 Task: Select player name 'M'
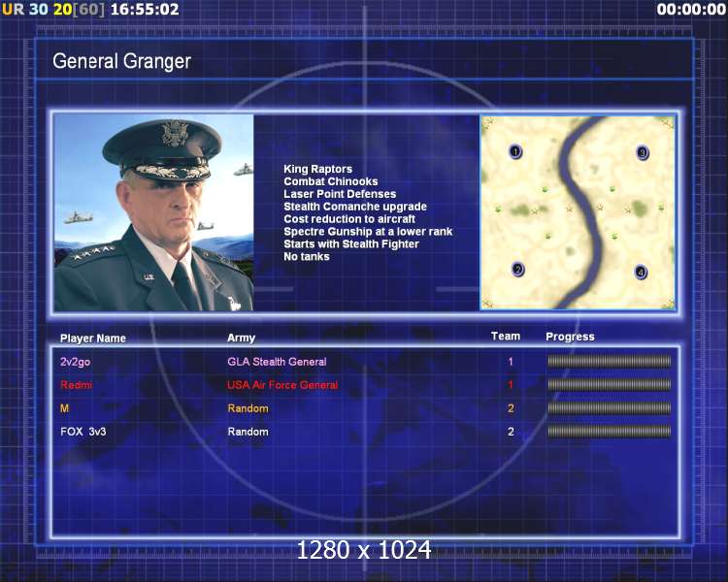(64, 408)
